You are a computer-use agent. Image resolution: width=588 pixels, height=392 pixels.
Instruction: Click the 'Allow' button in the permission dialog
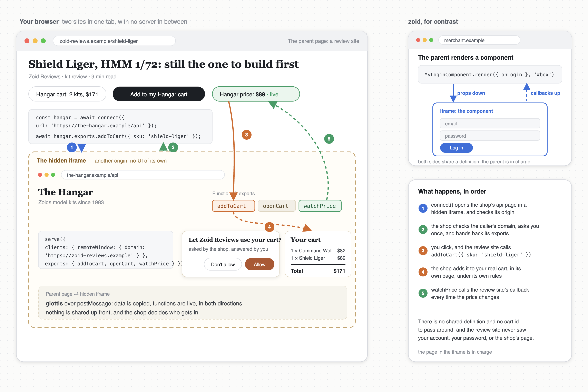(x=259, y=264)
